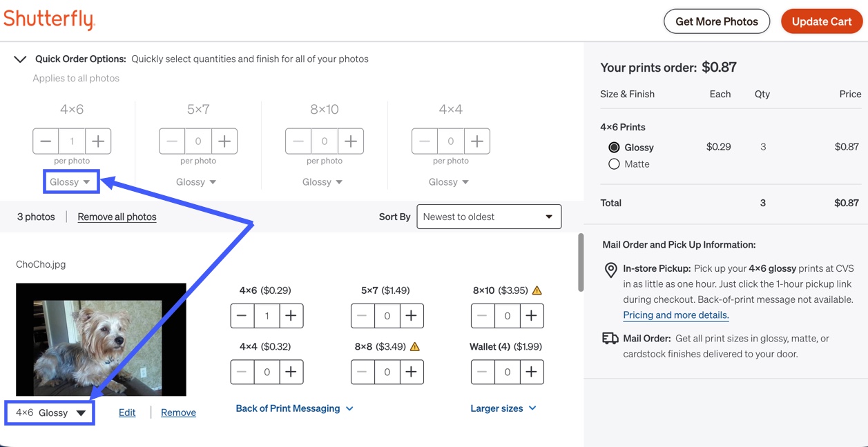
Task: Expand Back of Print Messaging
Action: [x=295, y=408]
